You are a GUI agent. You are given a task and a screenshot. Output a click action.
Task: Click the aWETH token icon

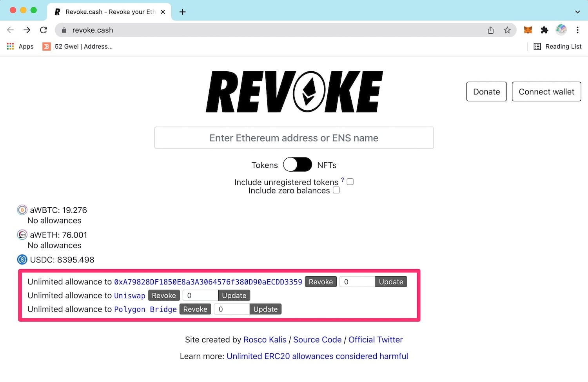pyautogui.click(x=22, y=235)
